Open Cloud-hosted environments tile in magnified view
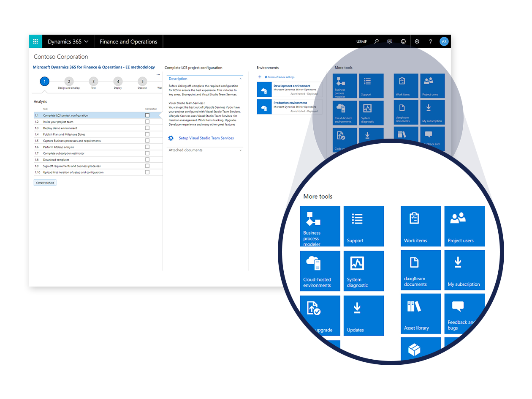 point(320,271)
